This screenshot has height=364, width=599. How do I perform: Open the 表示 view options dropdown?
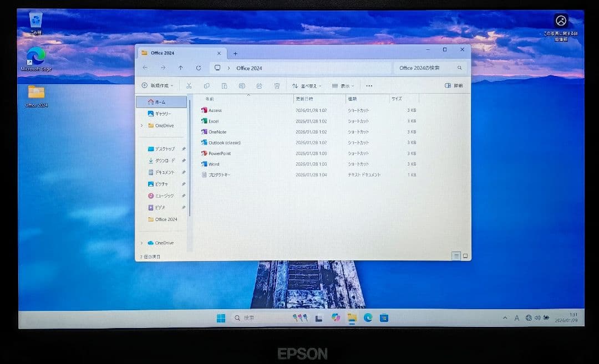pyautogui.click(x=343, y=86)
